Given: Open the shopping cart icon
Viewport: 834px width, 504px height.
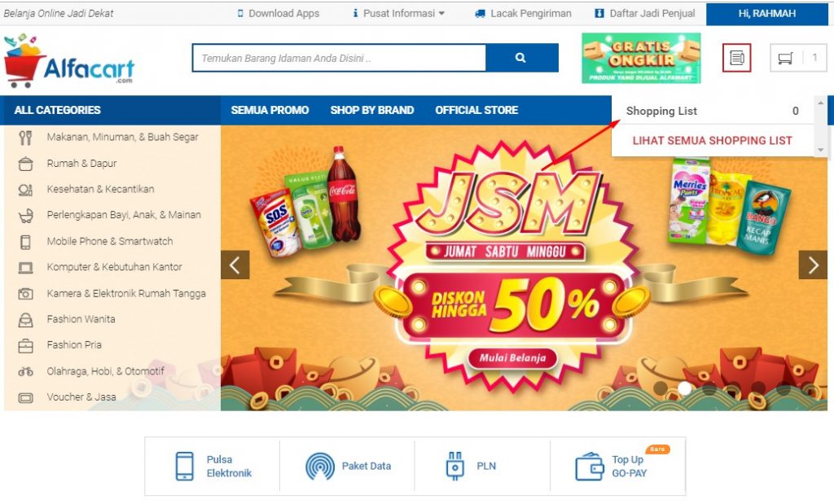Looking at the screenshot, I should [x=786, y=58].
